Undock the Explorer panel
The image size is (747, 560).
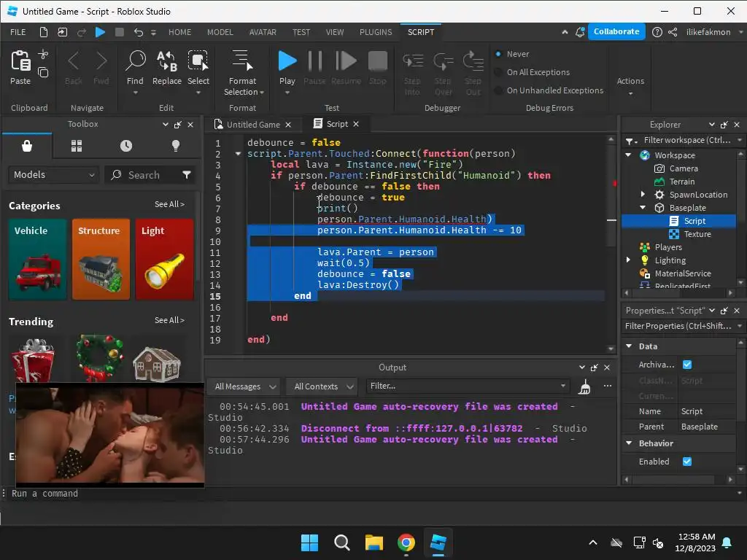[x=724, y=125]
